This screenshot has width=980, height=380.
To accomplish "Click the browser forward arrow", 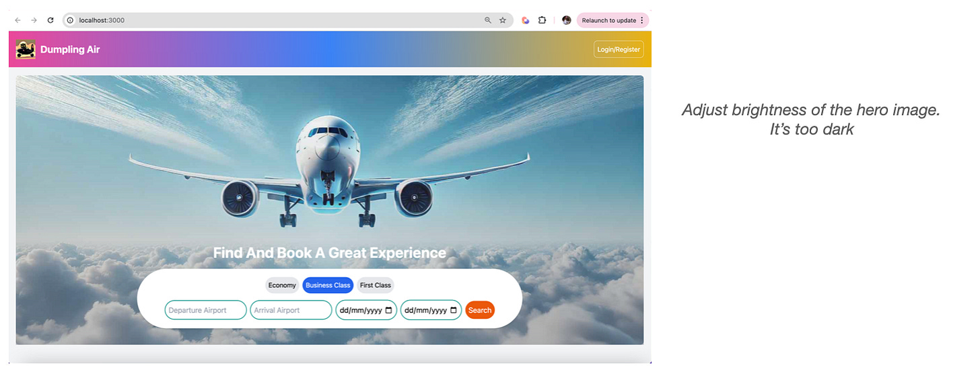I will (34, 20).
